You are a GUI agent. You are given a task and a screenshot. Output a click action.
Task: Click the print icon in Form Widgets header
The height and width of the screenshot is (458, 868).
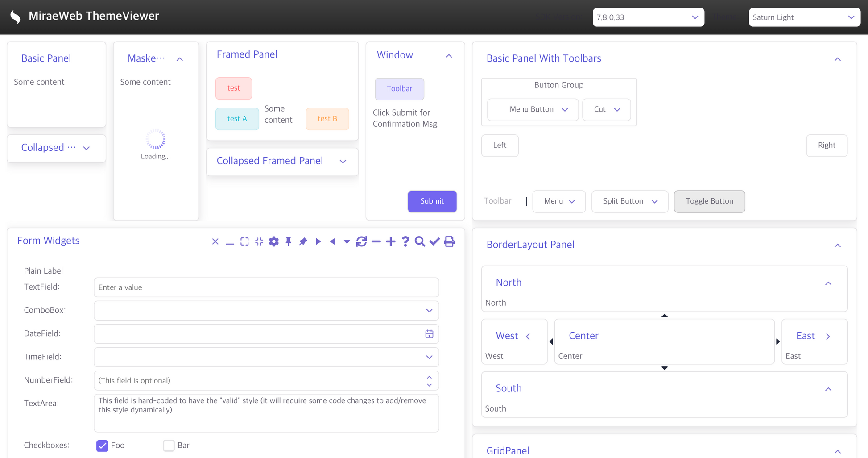point(449,241)
